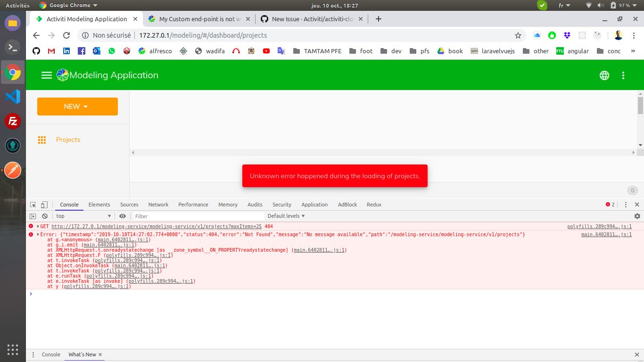644x362 pixels.
Task: Open the language globe selector
Action: pyautogui.click(x=604, y=75)
